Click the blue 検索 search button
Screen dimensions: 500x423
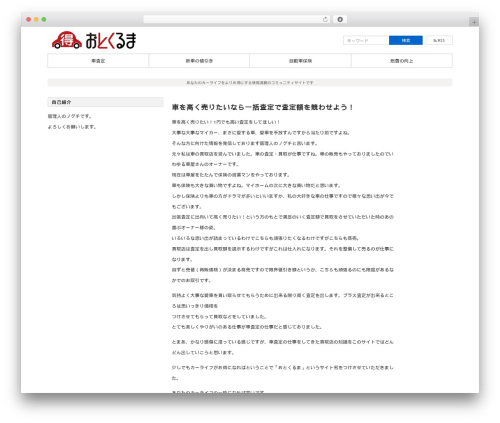(406, 40)
